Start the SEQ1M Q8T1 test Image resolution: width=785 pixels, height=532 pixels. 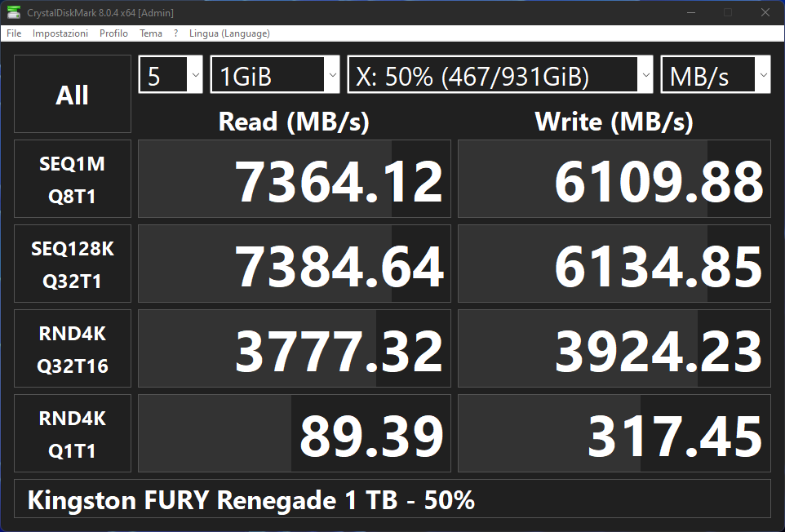[73, 180]
